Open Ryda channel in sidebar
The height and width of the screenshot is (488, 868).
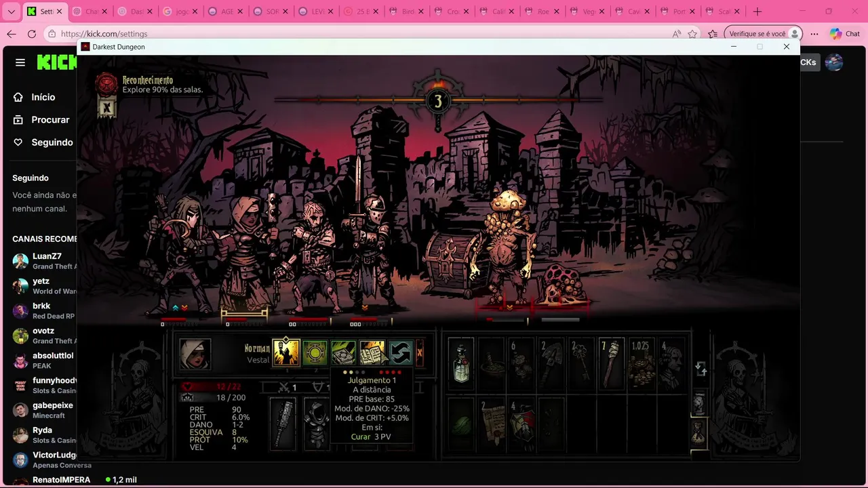click(43, 435)
